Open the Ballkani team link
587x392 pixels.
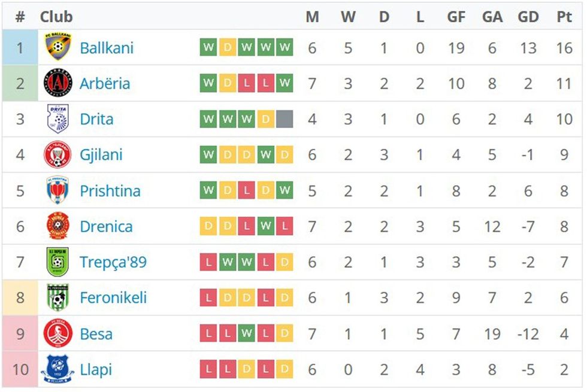coord(107,47)
